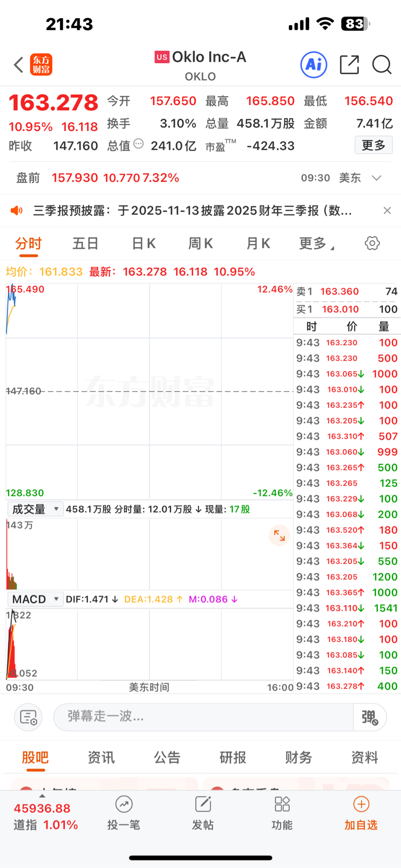The width and height of the screenshot is (401, 868).
Task: Dismiss the 三季报预披露 notice
Action: (387, 210)
